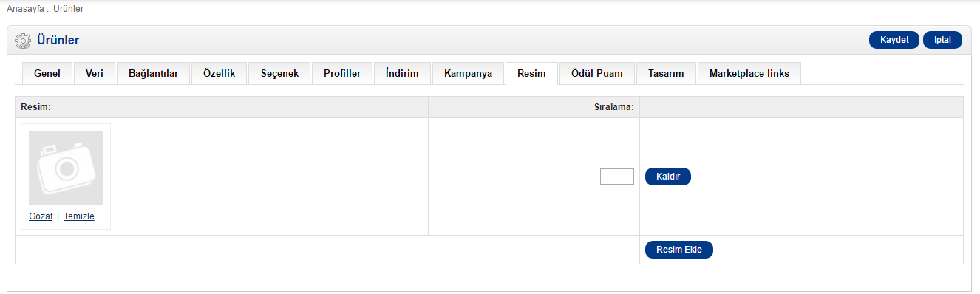
Task: Open the Bağlantılar tab
Action: tap(153, 73)
